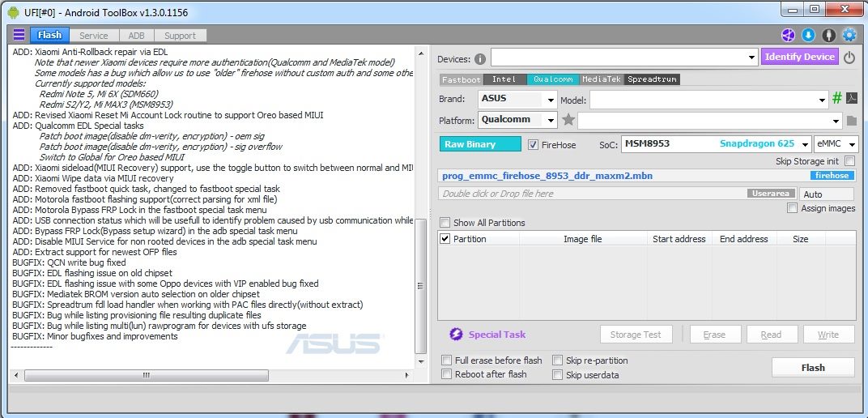Enable Skip re-partition checkbox
Viewport: 868px width, 418px height.
[557, 360]
